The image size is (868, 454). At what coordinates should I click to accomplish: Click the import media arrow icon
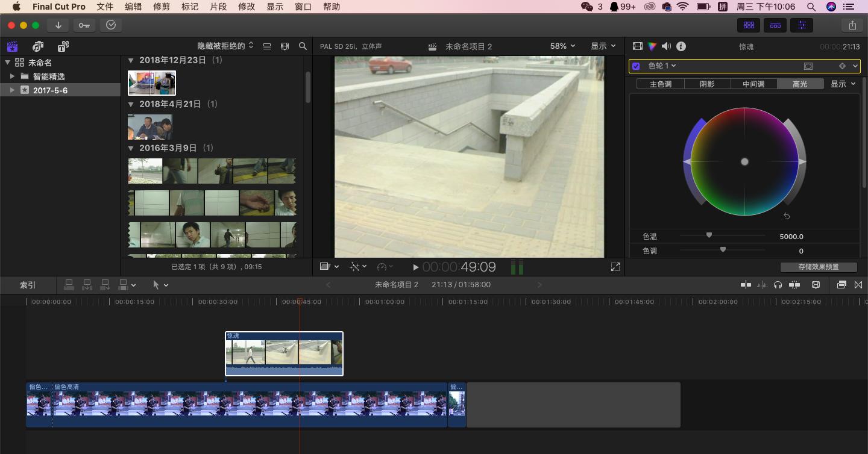(x=58, y=25)
